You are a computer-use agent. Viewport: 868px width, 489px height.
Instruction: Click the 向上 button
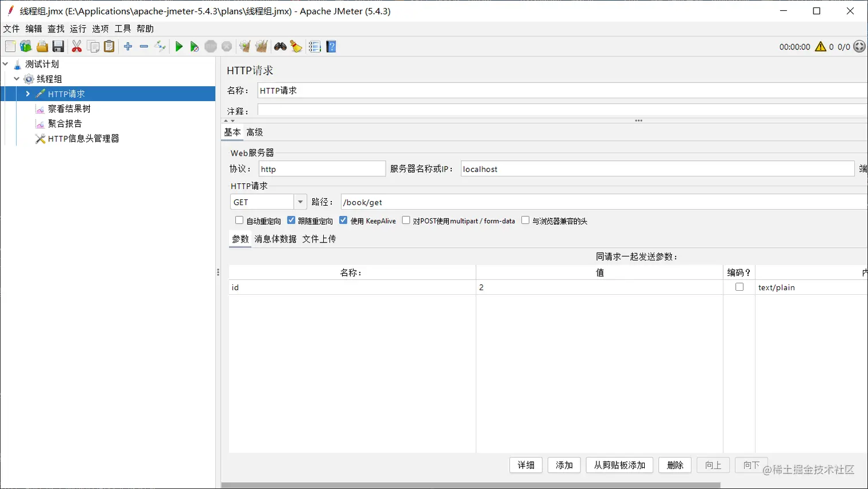(713, 465)
